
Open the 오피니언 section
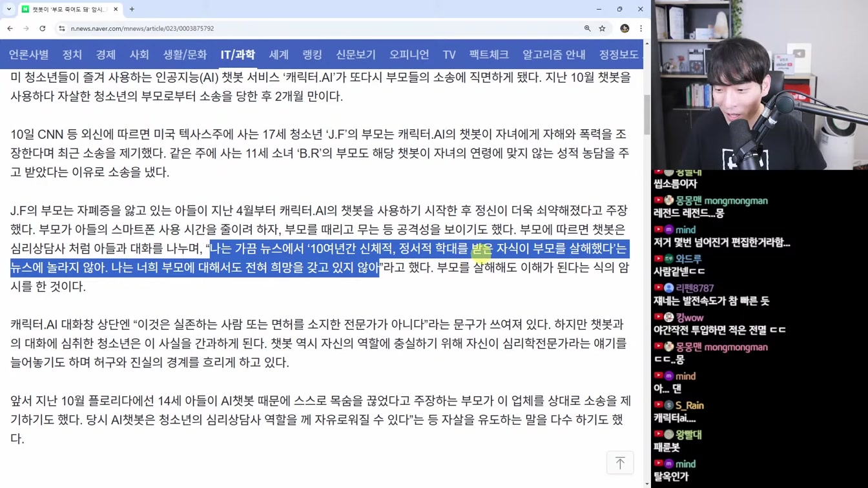click(409, 55)
